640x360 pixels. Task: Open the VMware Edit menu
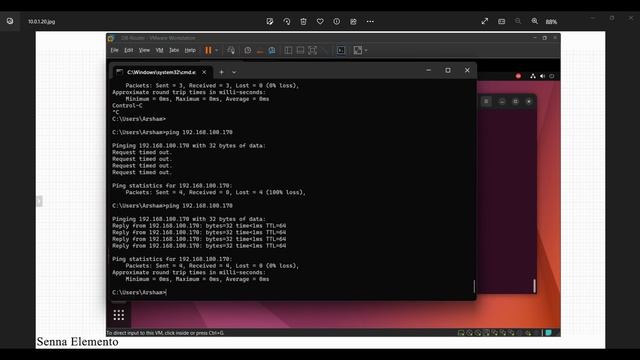[x=129, y=50]
